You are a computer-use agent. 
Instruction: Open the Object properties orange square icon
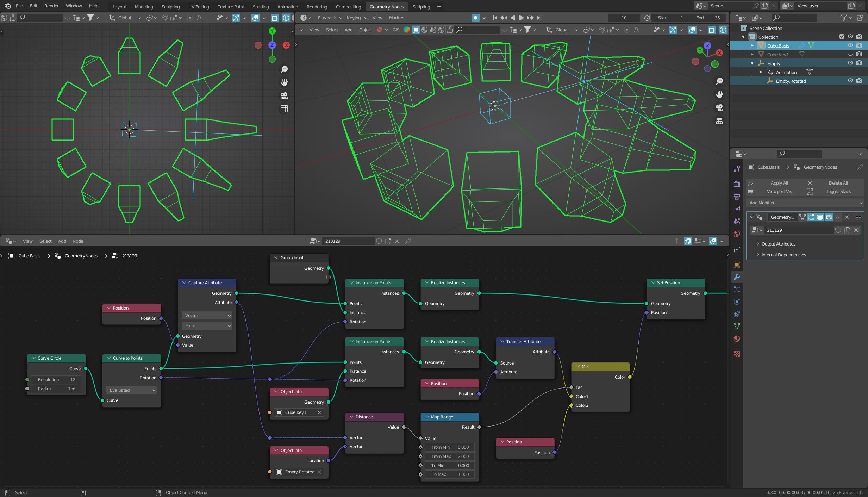point(737,265)
